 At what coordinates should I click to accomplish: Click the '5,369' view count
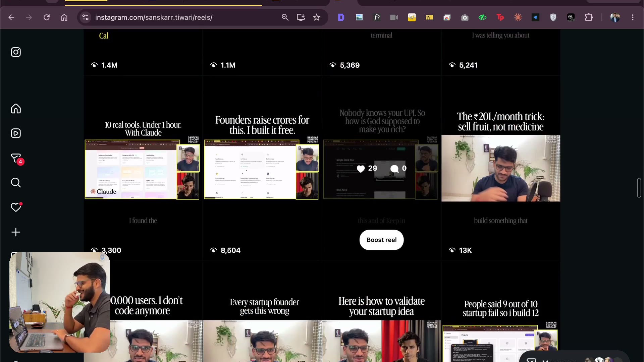click(350, 65)
